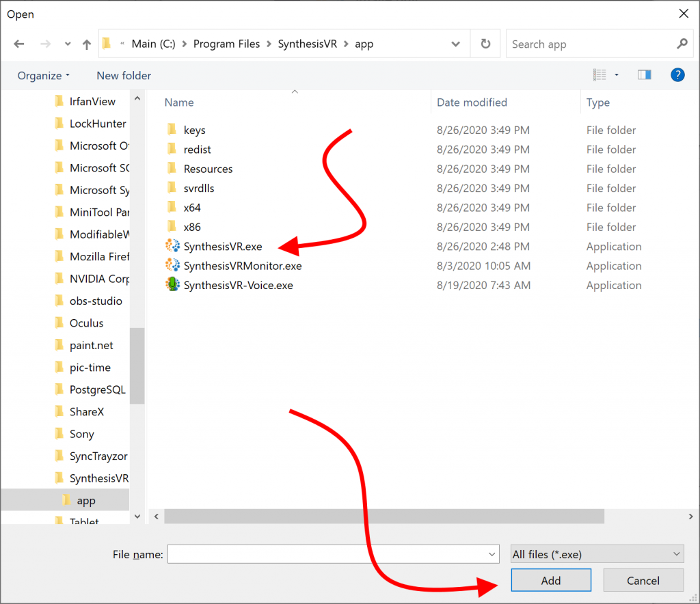The height and width of the screenshot is (604, 700).
Task: Select ShareX in the folder tree
Action: 87,412
